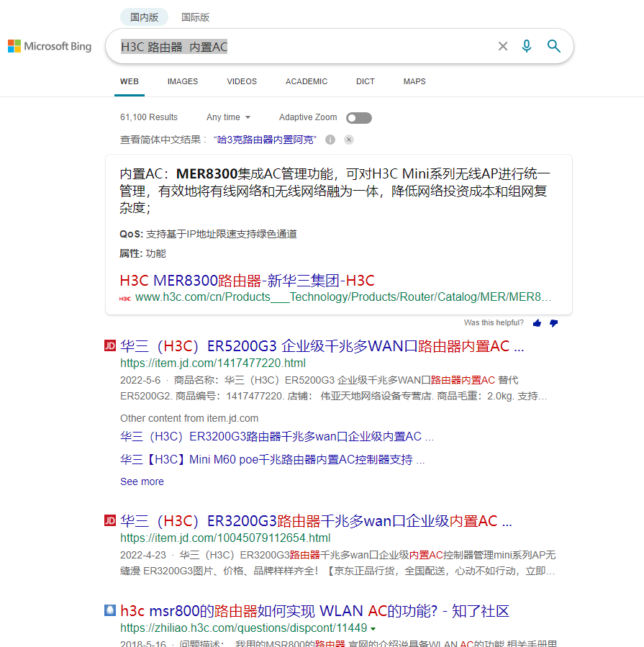This screenshot has height=647, width=644.
Task: Toggle the Adaptive Zoom switch
Action: pos(359,118)
